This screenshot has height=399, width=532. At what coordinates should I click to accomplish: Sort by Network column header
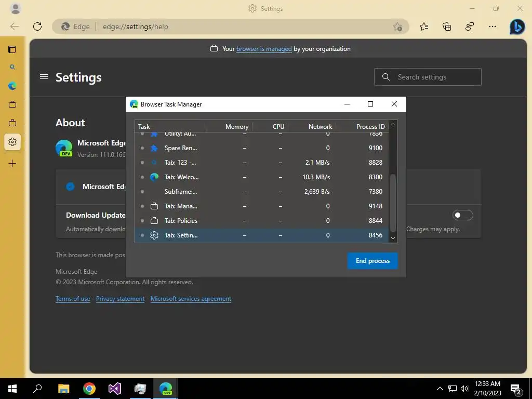point(312,127)
